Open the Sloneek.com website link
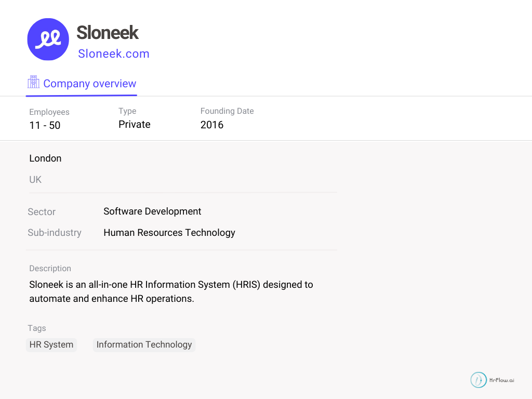The width and height of the screenshot is (532, 399). click(x=114, y=54)
